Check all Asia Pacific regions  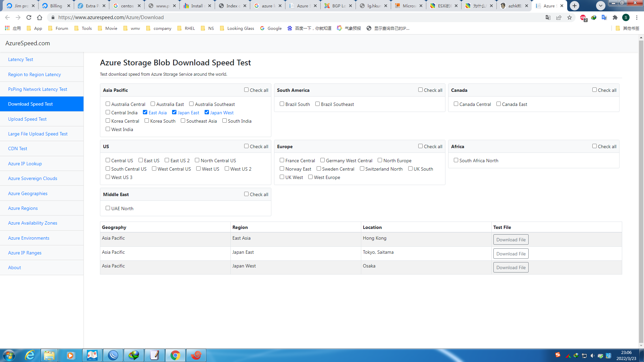coord(247,90)
